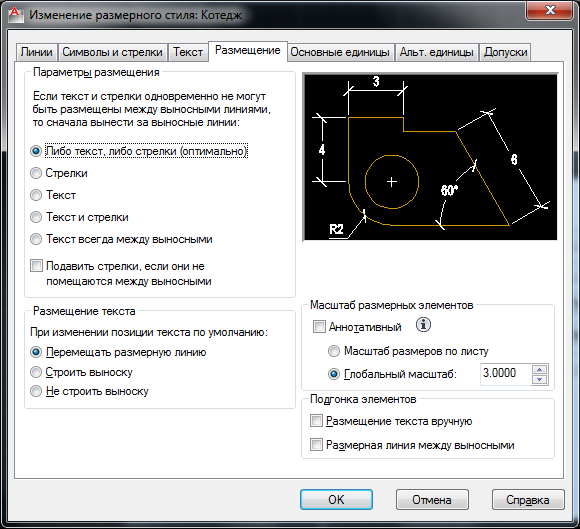Screen dimensions: 580x529
Task: Confirm changes with the OK button
Action: (336, 500)
